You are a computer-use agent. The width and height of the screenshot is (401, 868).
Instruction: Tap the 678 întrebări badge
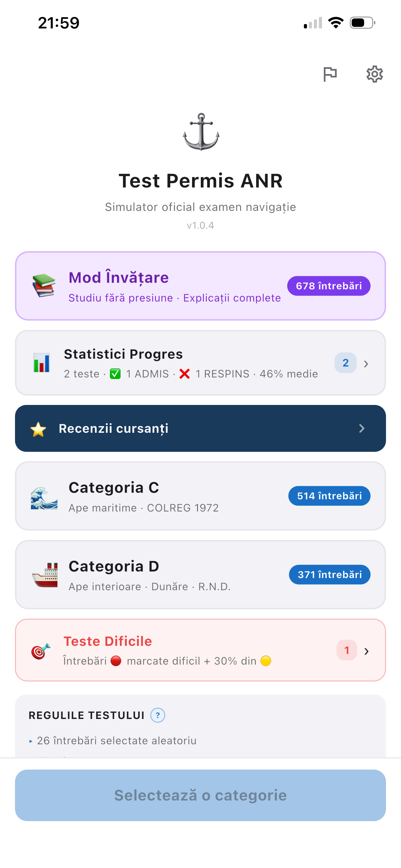click(329, 286)
